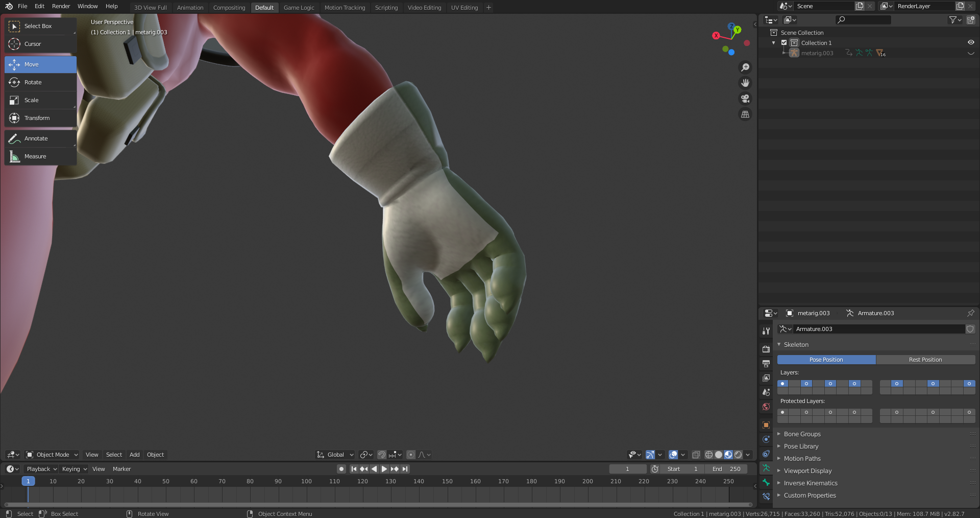The width and height of the screenshot is (980, 518).
Task: Toggle viewport overlays button
Action: click(x=673, y=455)
